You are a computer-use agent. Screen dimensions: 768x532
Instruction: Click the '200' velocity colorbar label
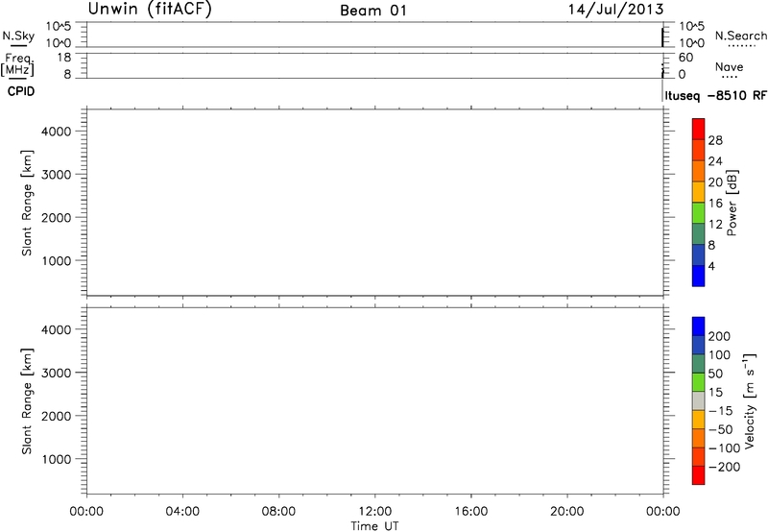pos(719,336)
